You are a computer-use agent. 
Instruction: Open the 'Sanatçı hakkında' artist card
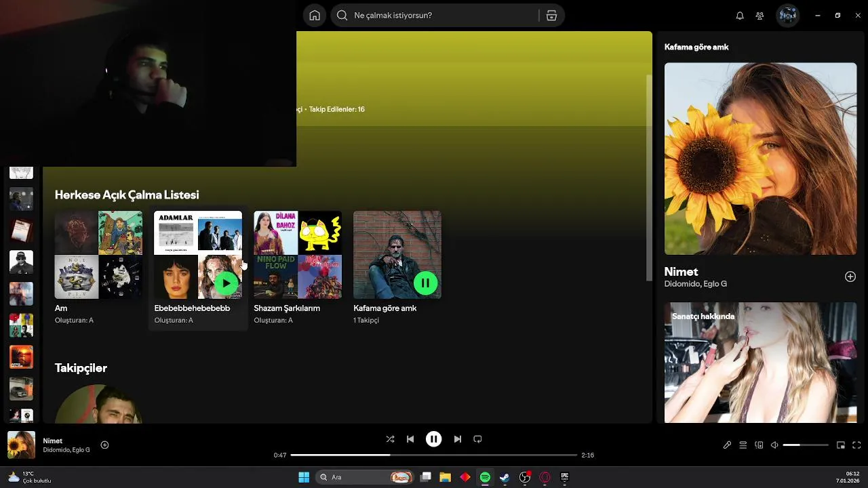click(760, 363)
